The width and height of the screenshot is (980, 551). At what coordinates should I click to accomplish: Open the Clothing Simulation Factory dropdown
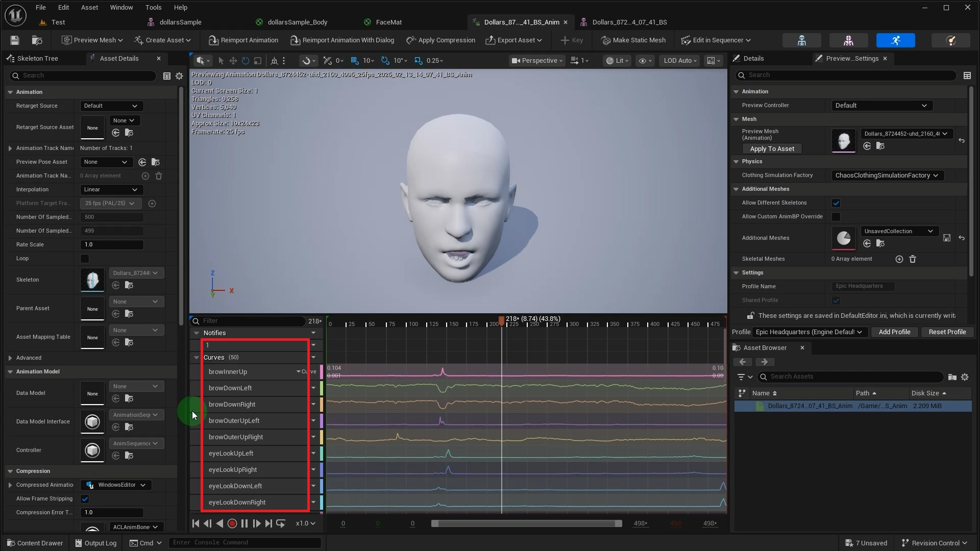point(887,176)
